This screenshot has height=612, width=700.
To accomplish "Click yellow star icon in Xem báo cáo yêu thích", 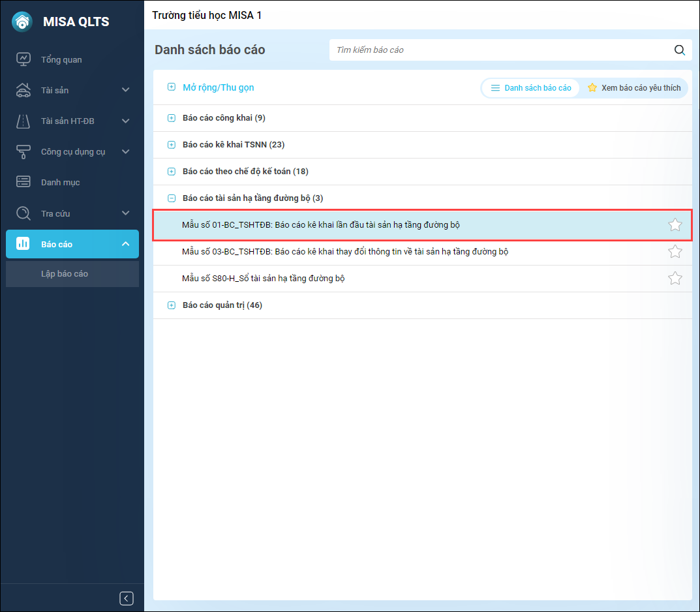I will (592, 87).
